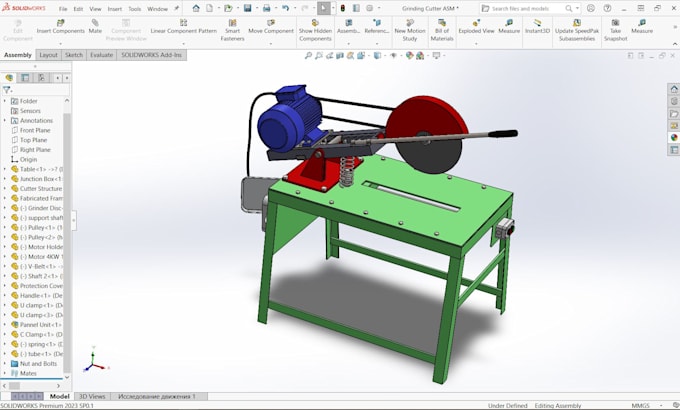
Task: Open dropdown under Insert Components
Action: (60, 43)
